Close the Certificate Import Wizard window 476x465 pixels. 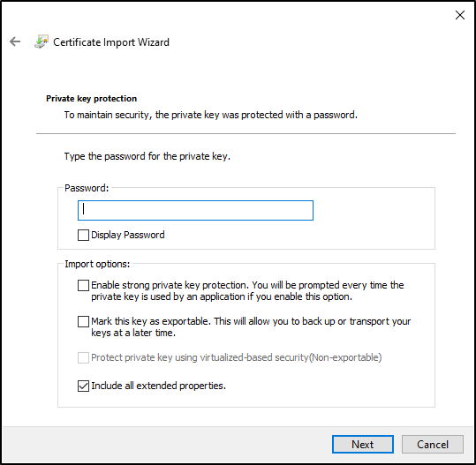460,15
